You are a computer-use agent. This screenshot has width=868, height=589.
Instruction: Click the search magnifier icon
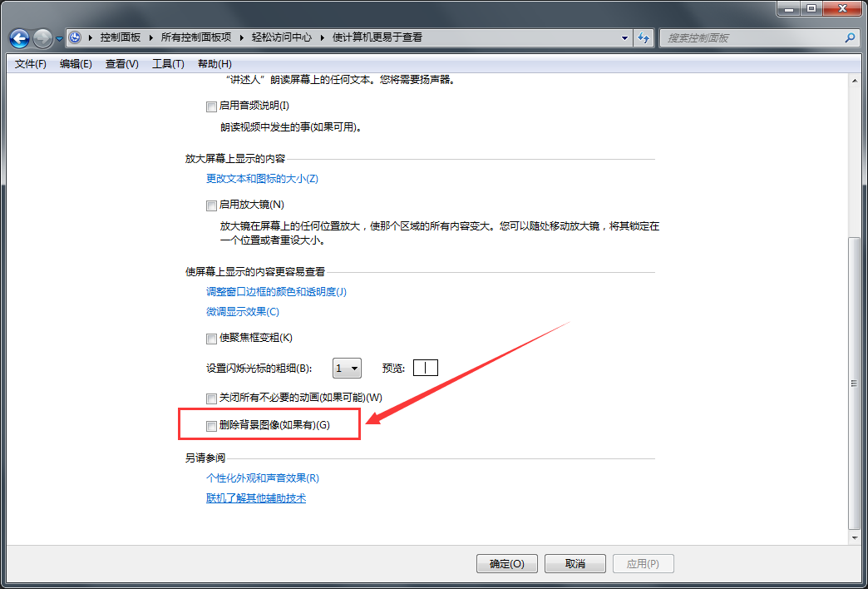click(x=850, y=37)
